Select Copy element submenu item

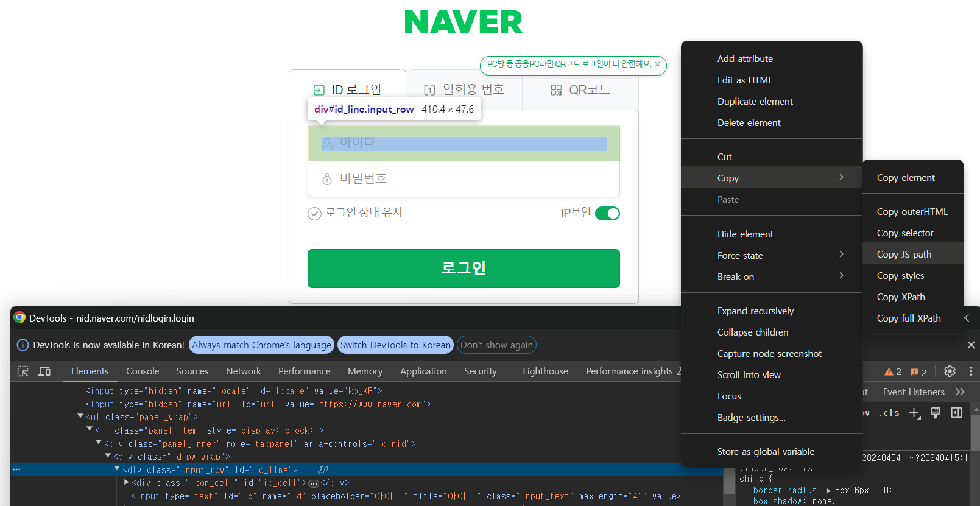tap(913, 177)
